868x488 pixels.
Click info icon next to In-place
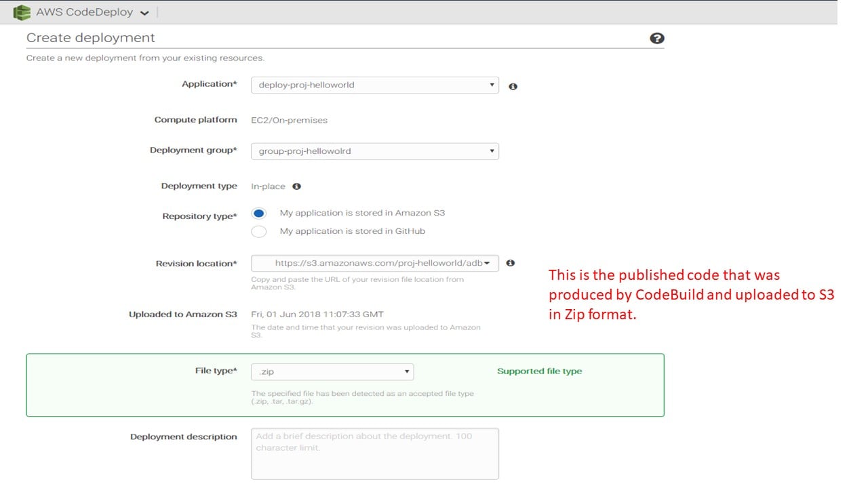296,186
